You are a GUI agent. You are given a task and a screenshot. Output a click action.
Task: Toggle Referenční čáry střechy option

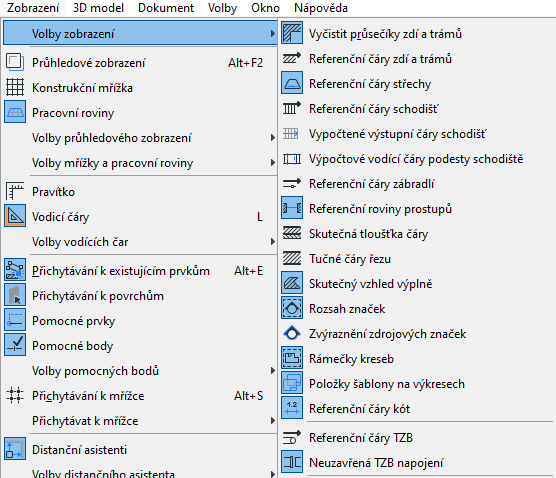tap(417, 84)
